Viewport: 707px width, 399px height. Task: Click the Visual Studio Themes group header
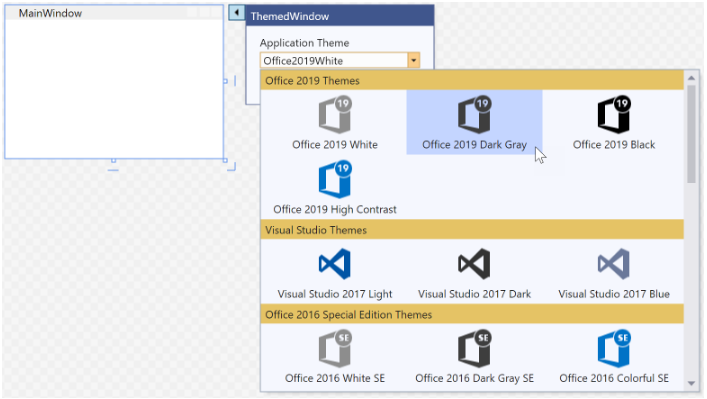click(472, 230)
